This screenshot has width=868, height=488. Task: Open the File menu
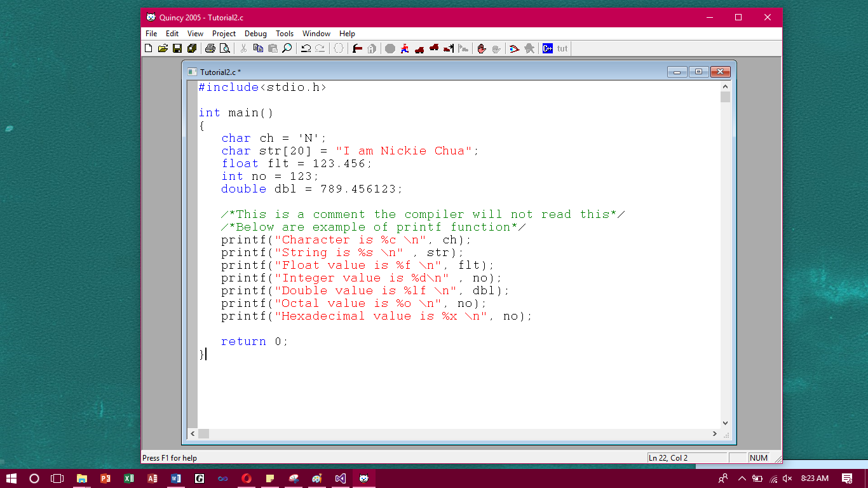click(x=151, y=34)
